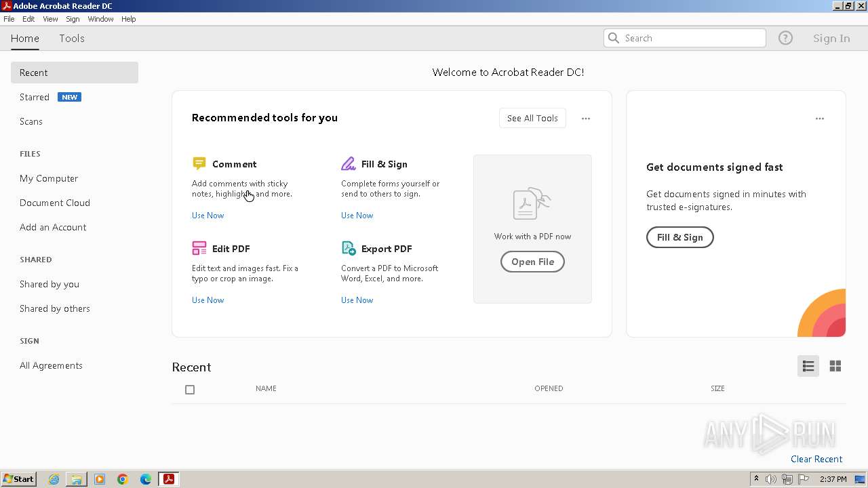Switch to the Tools tab
Viewport: 868px width, 488px height.
(72, 38)
